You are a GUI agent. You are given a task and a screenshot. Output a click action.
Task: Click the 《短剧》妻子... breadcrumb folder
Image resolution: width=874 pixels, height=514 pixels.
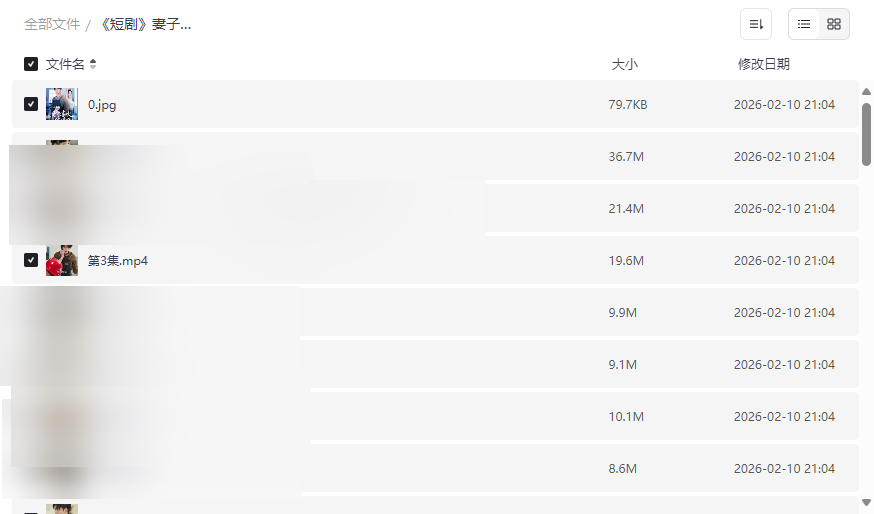[x=144, y=24]
